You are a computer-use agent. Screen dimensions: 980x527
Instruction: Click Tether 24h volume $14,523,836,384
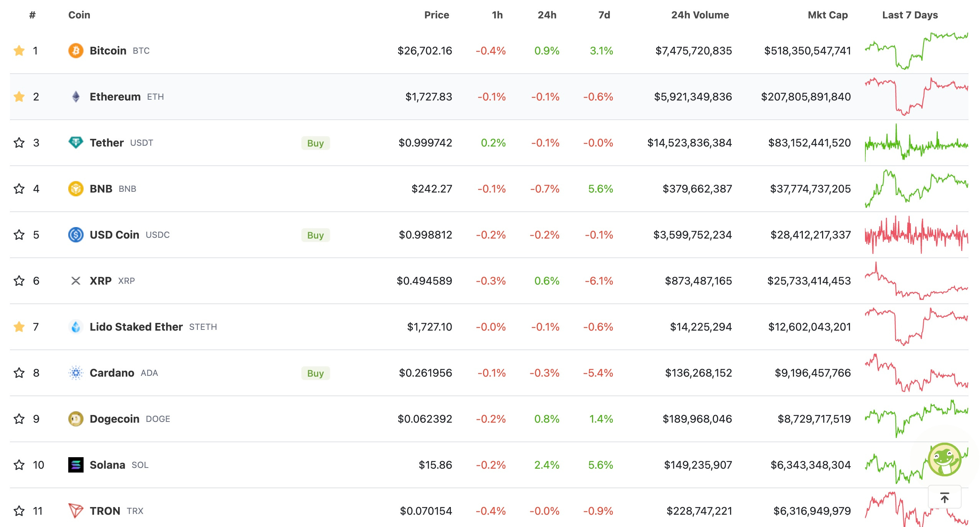689,143
